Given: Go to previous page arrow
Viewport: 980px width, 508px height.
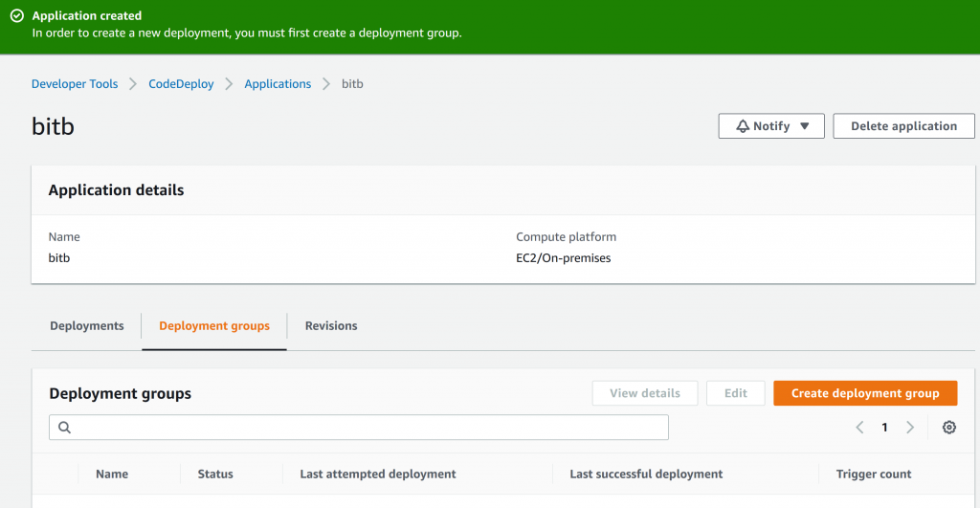Looking at the screenshot, I should [860, 428].
